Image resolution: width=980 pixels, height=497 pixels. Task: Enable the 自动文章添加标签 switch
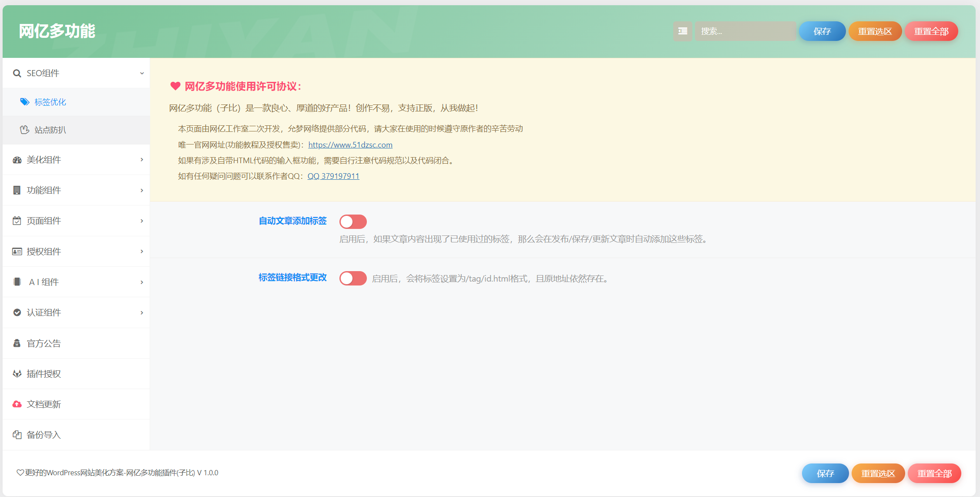coord(353,222)
